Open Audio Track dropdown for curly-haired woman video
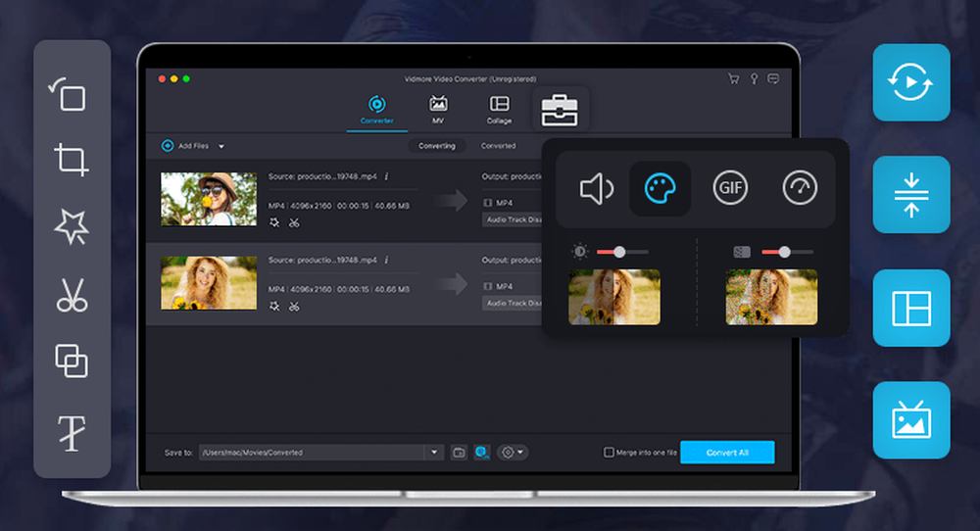This screenshot has width=980, height=531. pyautogui.click(x=514, y=303)
